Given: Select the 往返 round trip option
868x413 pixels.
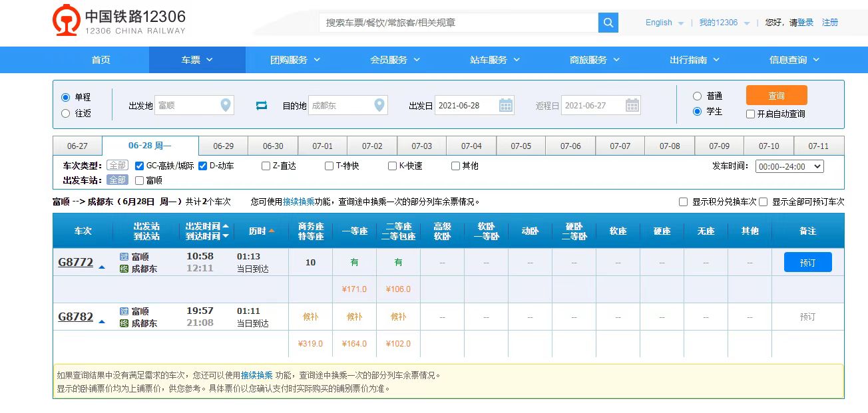Looking at the screenshot, I should [66, 114].
